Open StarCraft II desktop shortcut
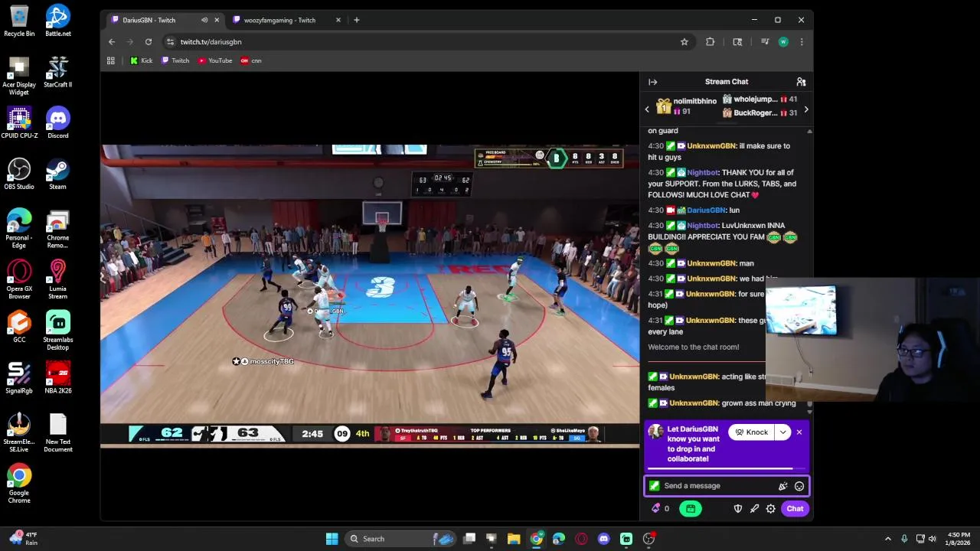This screenshot has height=551, width=980. (x=57, y=71)
